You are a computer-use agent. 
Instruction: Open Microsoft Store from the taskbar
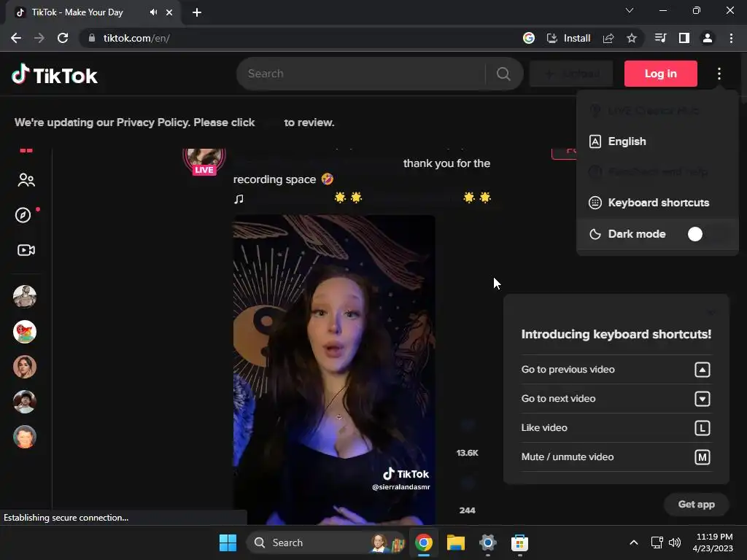[519, 542]
